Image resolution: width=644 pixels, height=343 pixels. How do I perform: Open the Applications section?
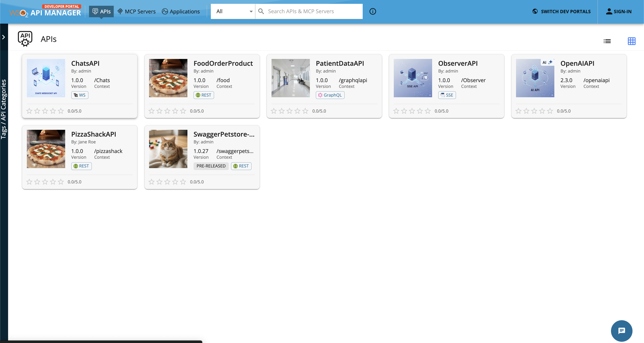181,11
